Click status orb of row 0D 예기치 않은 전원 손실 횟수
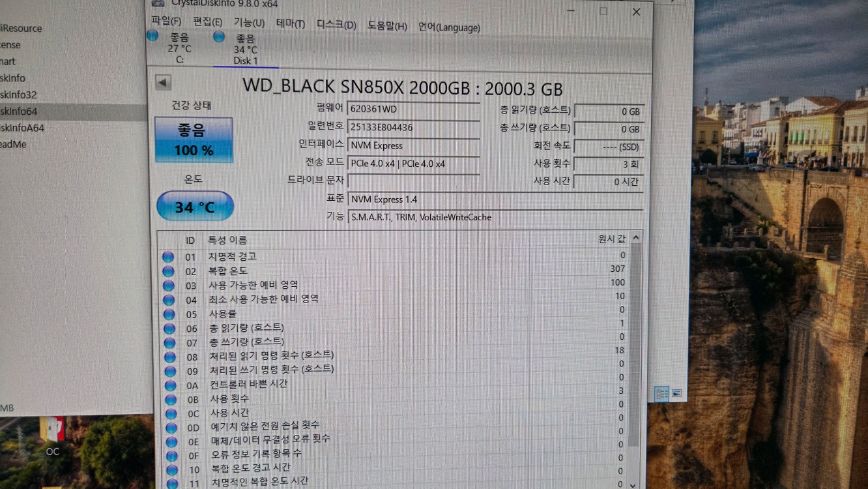Screen dimensions: 868x489 [171, 428]
